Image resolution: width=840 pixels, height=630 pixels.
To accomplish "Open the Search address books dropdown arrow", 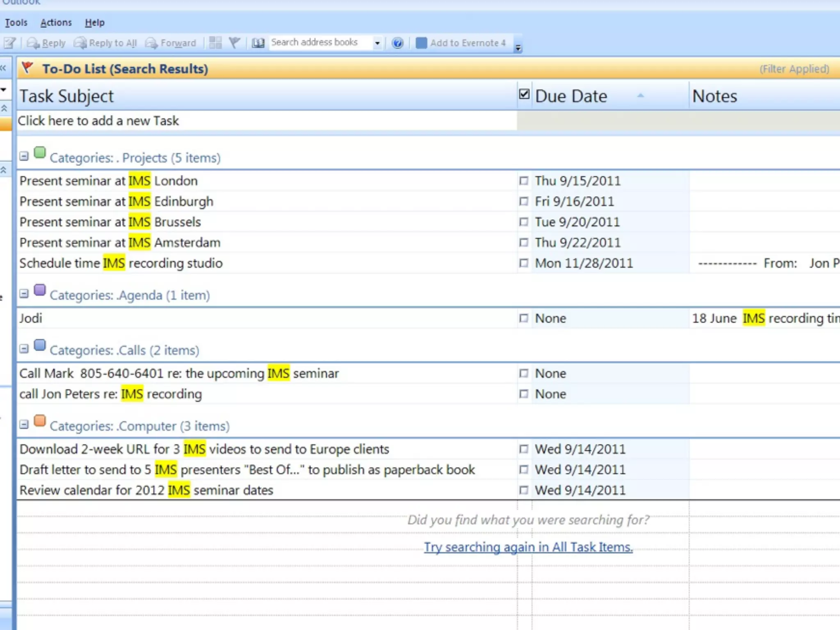I will (x=377, y=43).
